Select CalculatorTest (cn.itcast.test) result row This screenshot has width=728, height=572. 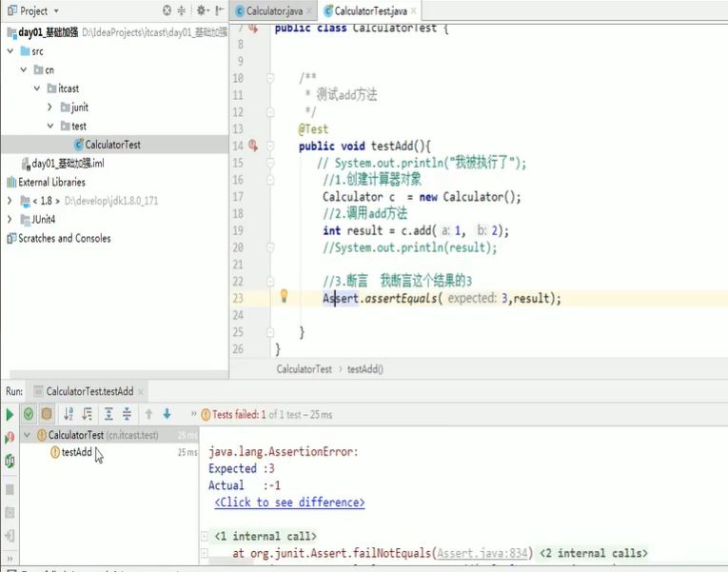click(x=109, y=435)
